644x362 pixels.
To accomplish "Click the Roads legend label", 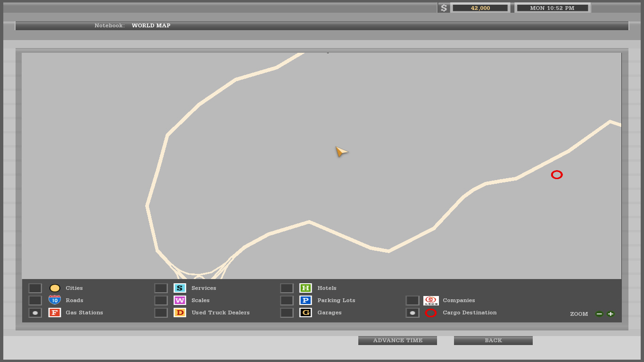I will (74, 300).
